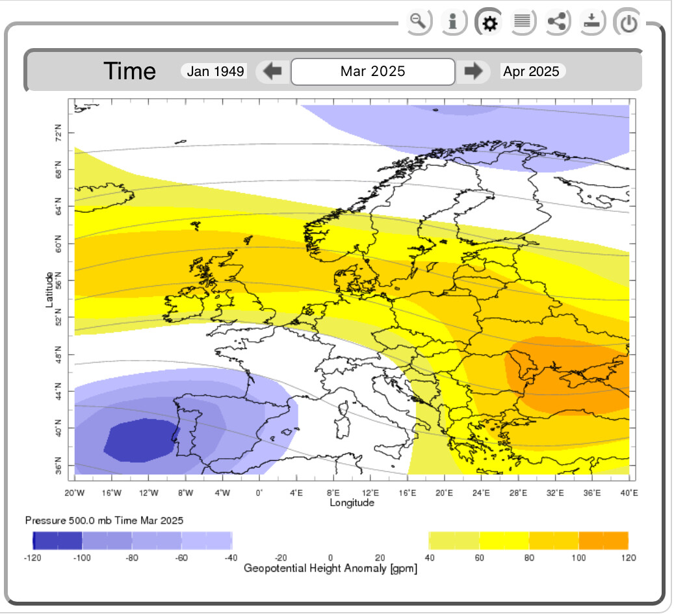
Task: Jump to last date Apr 2025
Action: 532,71
